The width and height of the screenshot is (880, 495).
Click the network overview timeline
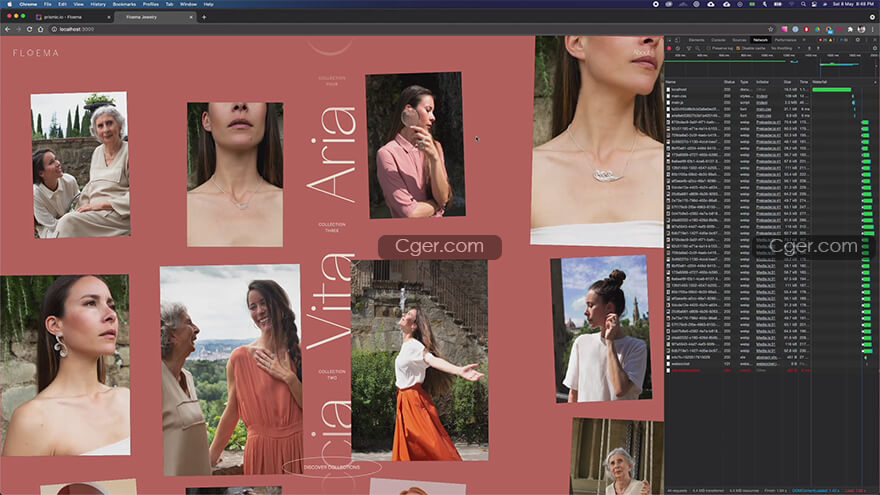click(x=771, y=66)
